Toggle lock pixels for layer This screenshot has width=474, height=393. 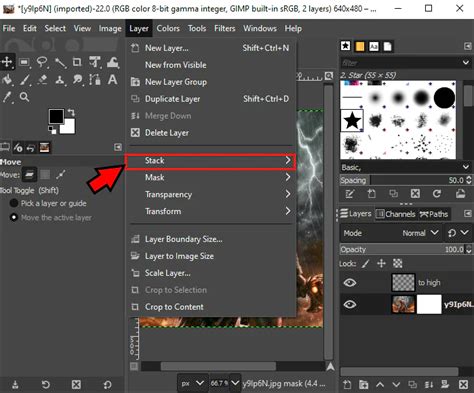point(366,264)
